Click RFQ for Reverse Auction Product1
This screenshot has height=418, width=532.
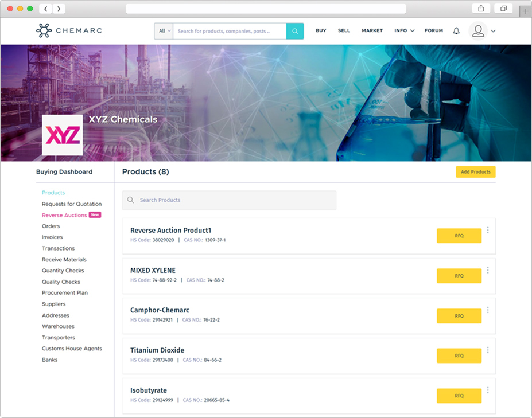coord(459,236)
